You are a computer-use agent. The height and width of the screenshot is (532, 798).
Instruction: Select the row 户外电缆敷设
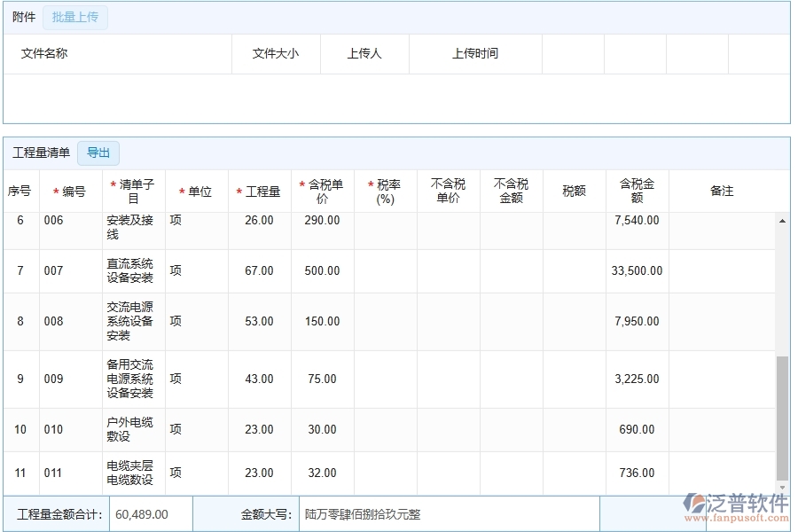(x=127, y=429)
